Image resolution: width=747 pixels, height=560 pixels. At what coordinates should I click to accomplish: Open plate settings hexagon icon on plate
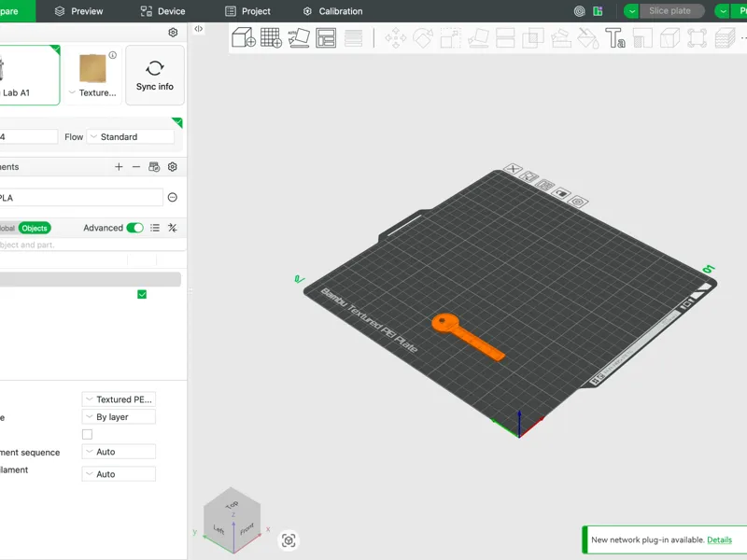(x=578, y=202)
